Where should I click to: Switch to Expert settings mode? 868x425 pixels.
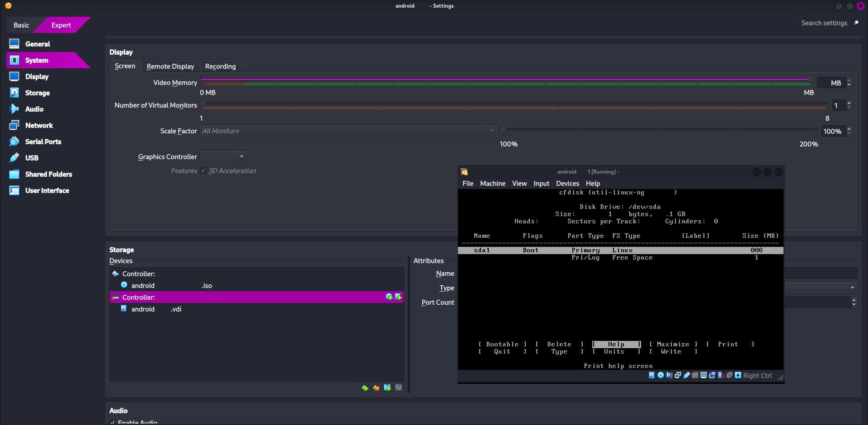[x=61, y=25]
